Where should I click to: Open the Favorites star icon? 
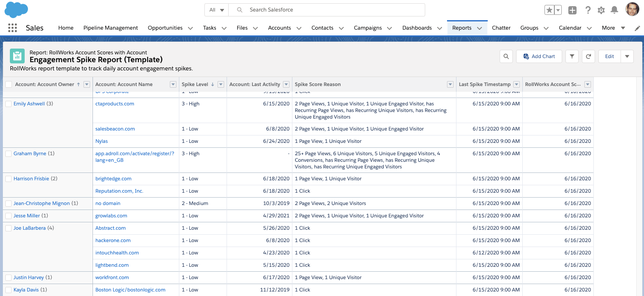click(x=549, y=10)
